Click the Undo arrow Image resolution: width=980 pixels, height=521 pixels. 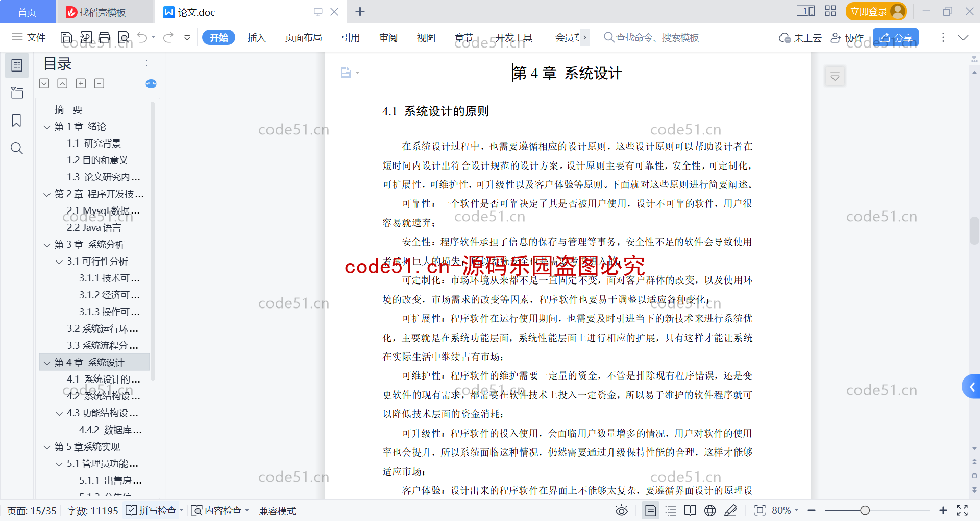point(142,37)
